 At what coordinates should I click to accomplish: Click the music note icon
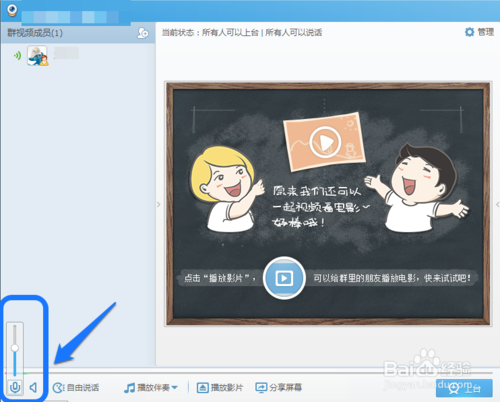click(x=129, y=388)
